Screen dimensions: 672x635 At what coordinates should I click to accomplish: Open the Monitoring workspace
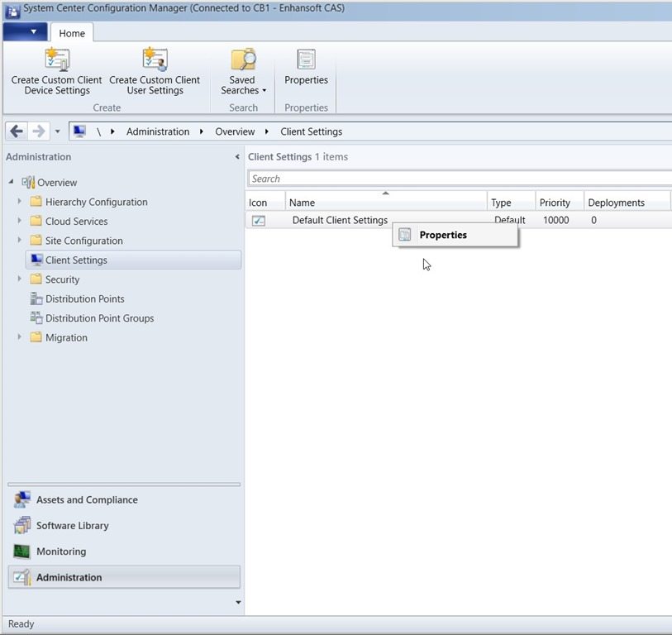(x=124, y=551)
